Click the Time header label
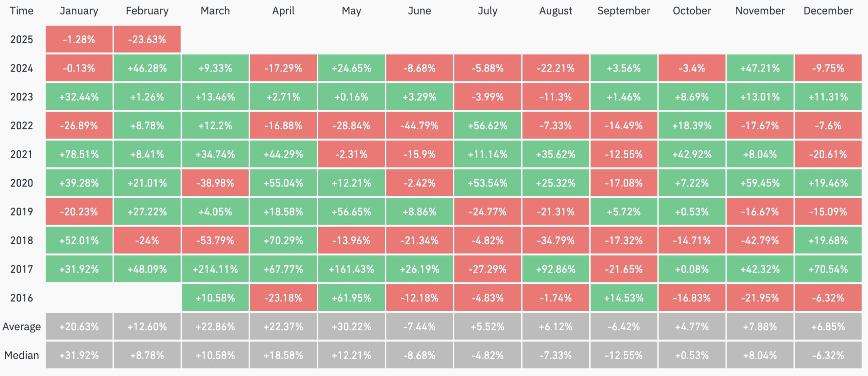The height and width of the screenshot is (376, 868). [x=22, y=11]
